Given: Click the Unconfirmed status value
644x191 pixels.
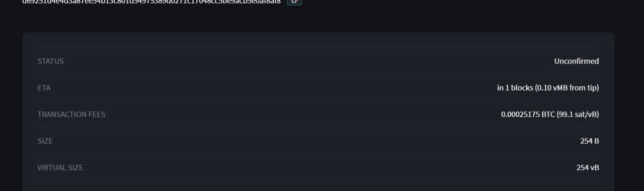Looking at the screenshot, I should click(577, 61).
